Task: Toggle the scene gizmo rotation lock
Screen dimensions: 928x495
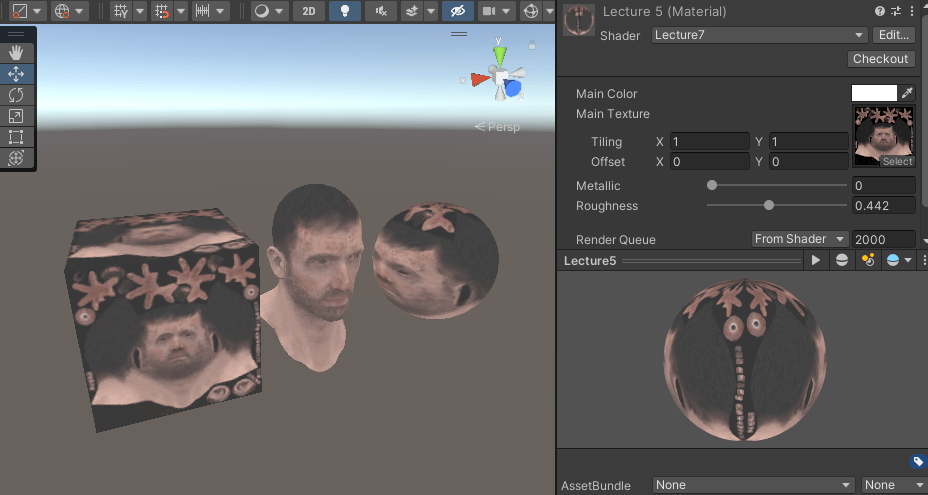Action: (x=532, y=45)
